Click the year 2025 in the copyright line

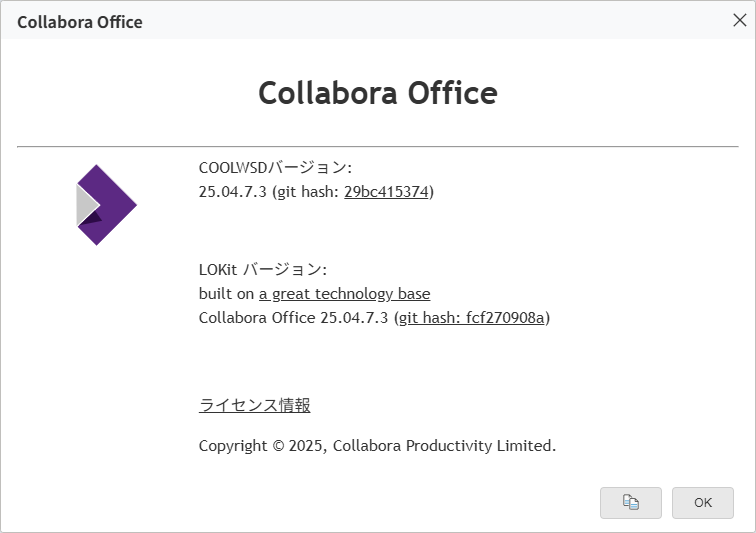pyautogui.click(x=306, y=446)
